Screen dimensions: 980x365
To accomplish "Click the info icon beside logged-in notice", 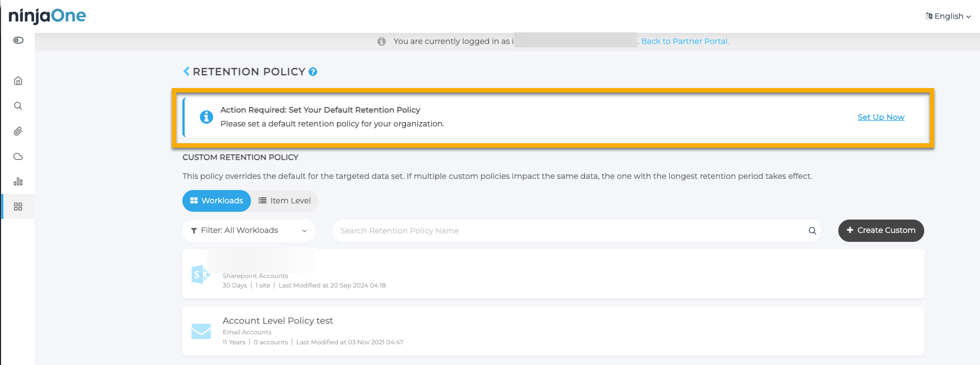I will point(382,41).
